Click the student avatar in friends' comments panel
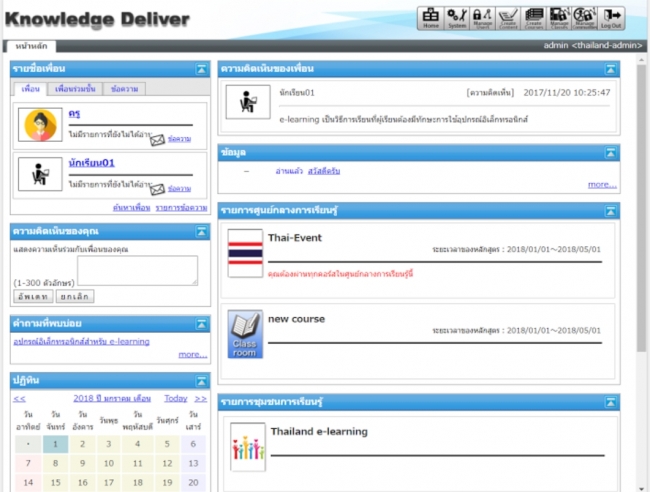The image size is (650, 492). (248, 102)
